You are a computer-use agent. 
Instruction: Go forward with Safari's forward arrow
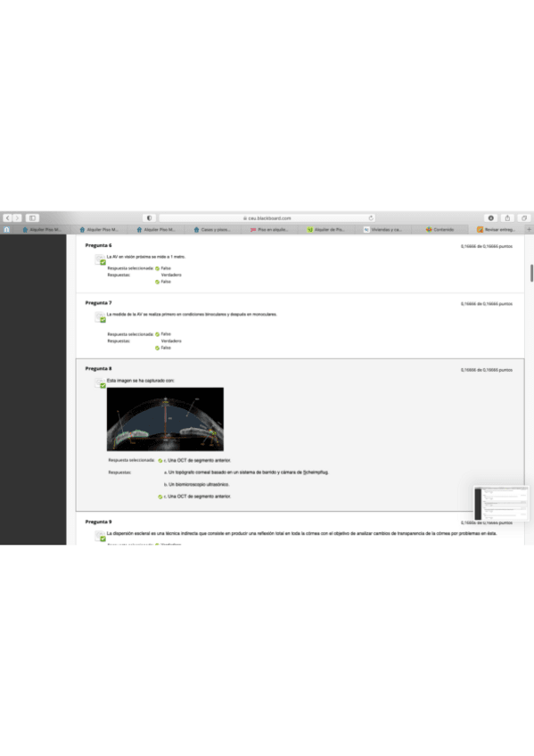coord(17,218)
